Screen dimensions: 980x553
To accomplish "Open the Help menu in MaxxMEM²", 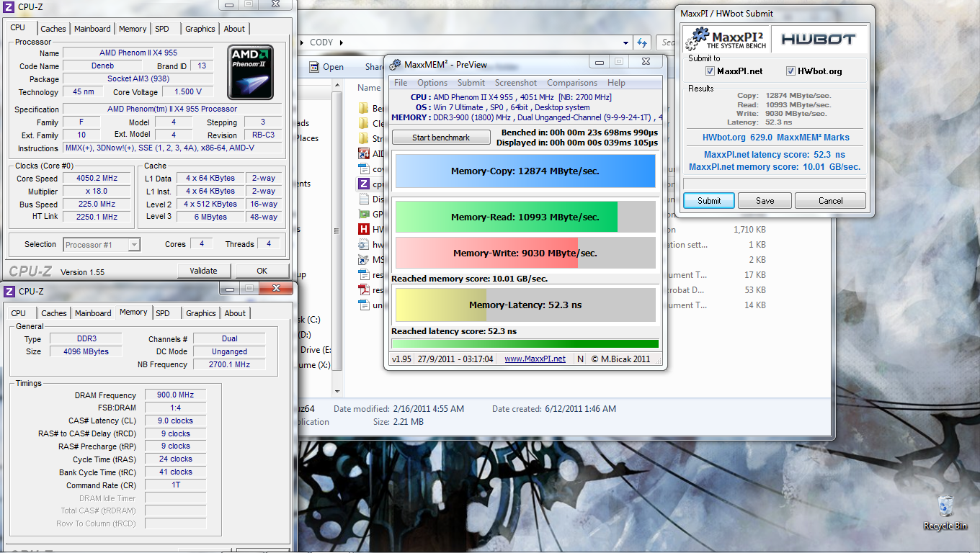I will [x=616, y=83].
